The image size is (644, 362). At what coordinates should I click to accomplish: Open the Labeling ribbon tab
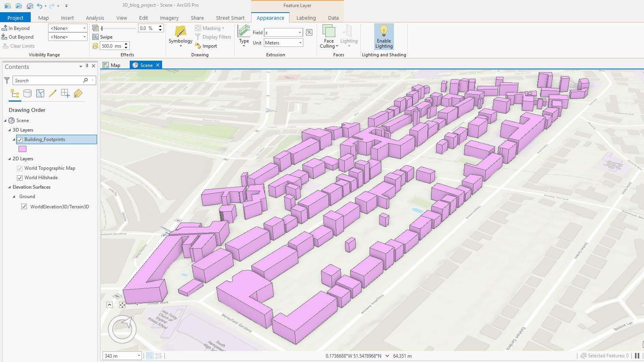pos(306,18)
